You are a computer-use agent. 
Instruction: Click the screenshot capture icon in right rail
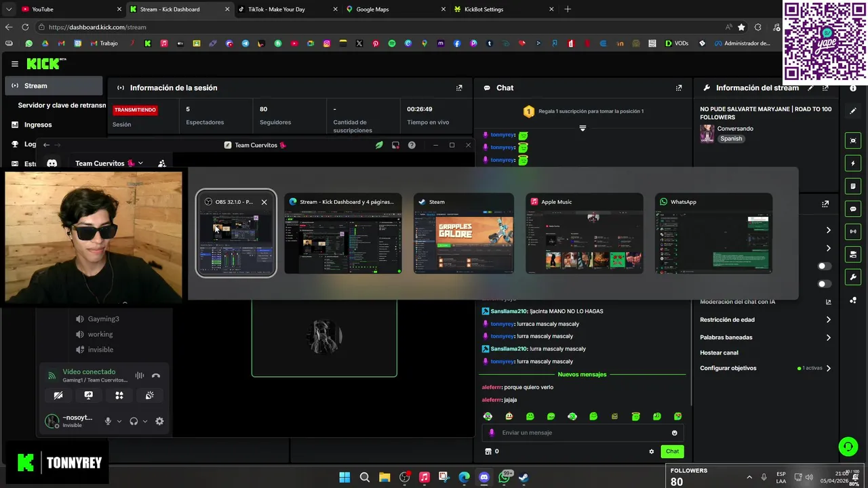(x=853, y=140)
